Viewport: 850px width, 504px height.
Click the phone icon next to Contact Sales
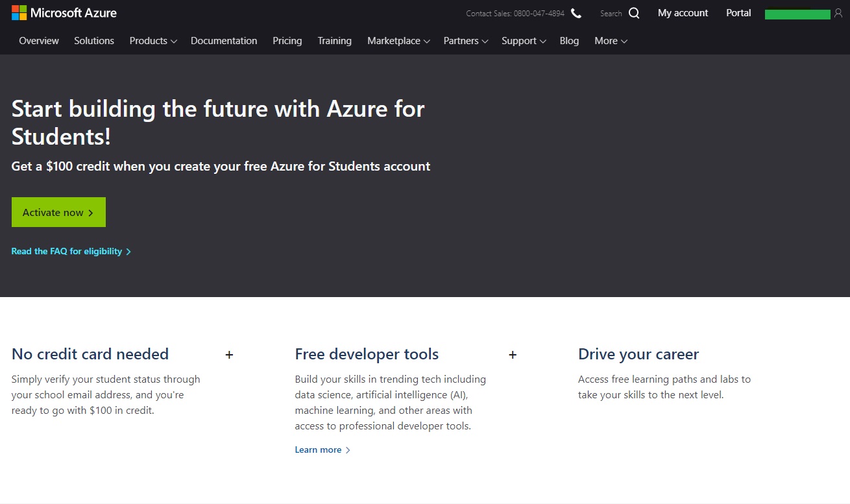pyautogui.click(x=576, y=14)
